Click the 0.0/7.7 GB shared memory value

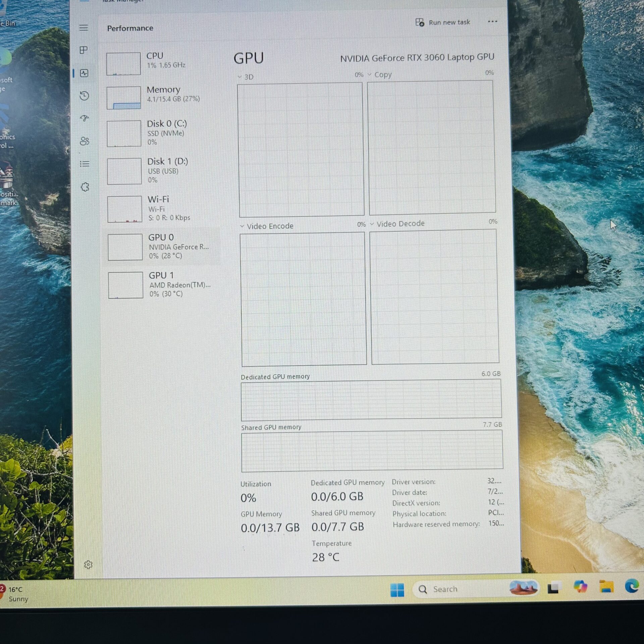point(338,527)
